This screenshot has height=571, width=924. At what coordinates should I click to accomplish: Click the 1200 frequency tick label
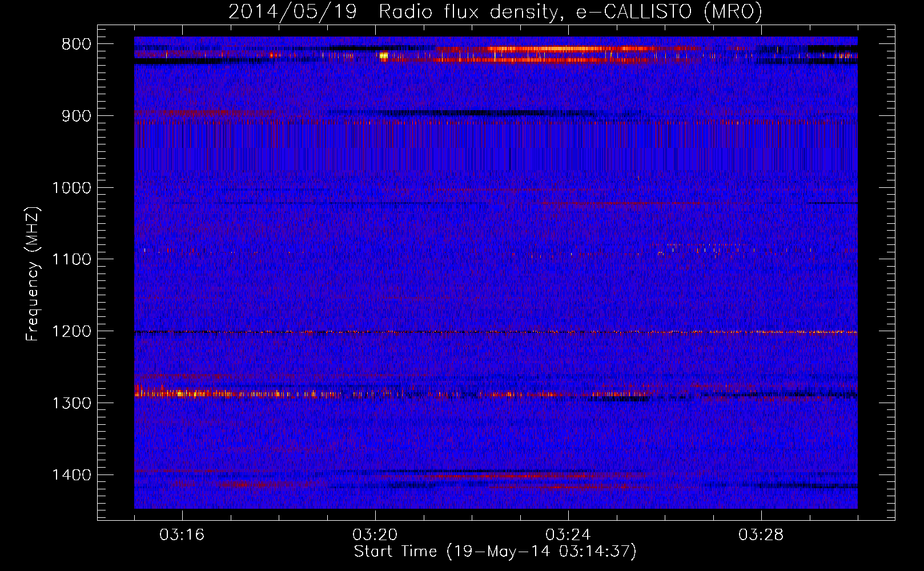tap(71, 332)
